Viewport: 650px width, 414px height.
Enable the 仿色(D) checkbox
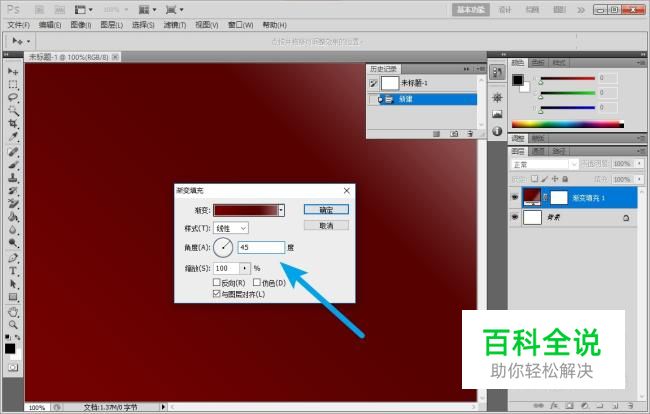tap(257, 282)
